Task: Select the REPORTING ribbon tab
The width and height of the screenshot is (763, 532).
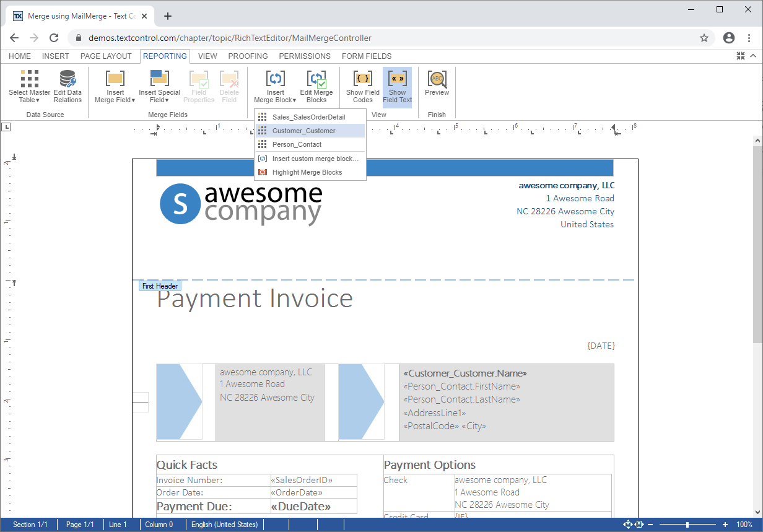Action: (165, 56)
